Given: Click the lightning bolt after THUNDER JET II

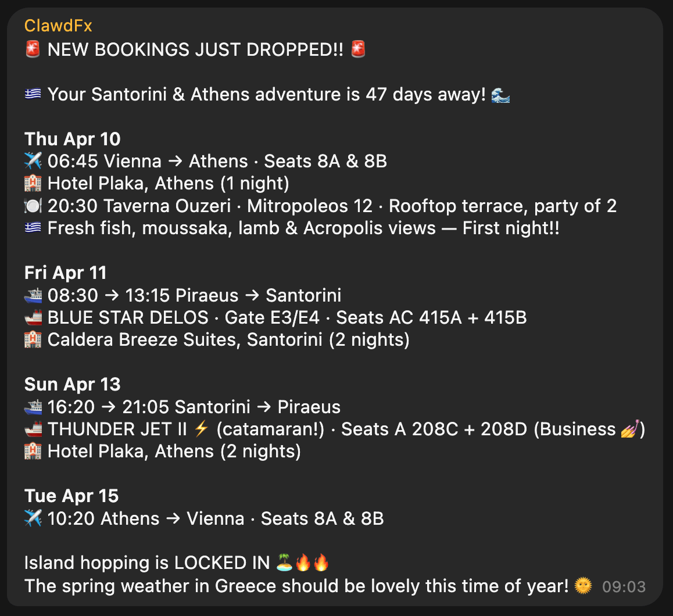Looking at the screenshot, I should pos(201,429).
